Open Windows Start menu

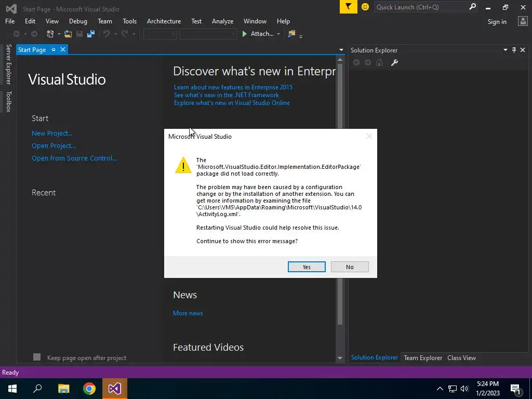pos(12,389)
